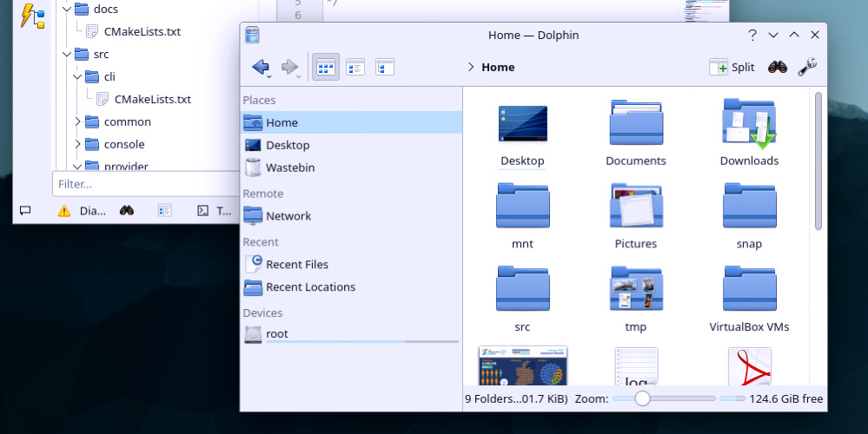Click the Back navigation arrow in Dolphin
868x434 pixels.
pos(260,67)
